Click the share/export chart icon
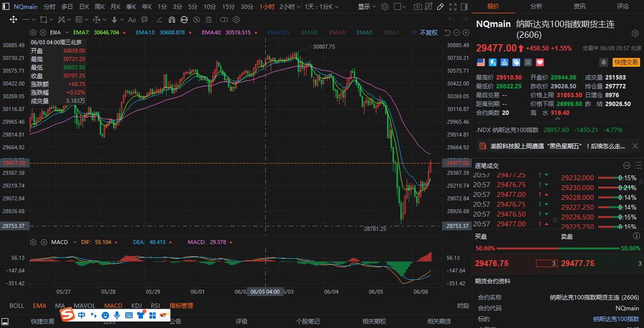 (429, 7)
